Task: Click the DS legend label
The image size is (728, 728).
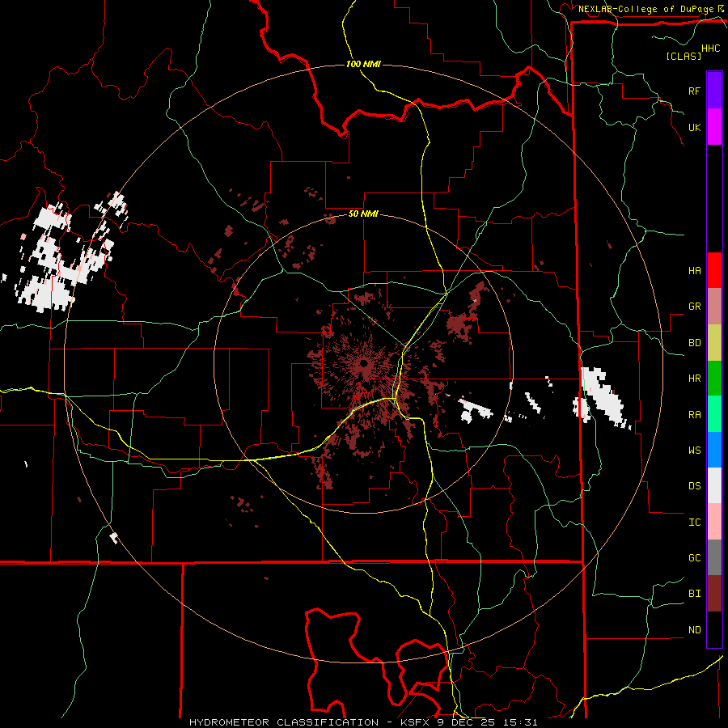Action: (x=694, y=486)
